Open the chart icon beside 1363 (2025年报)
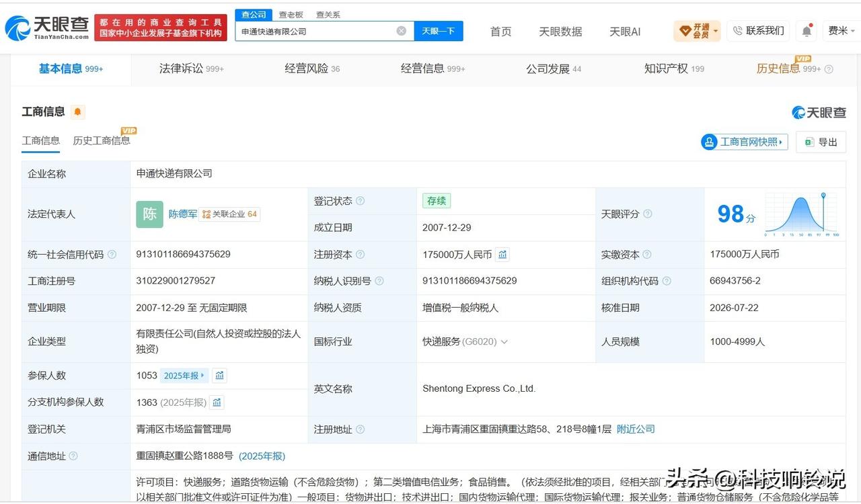The image size is (861, 504). 217,403
